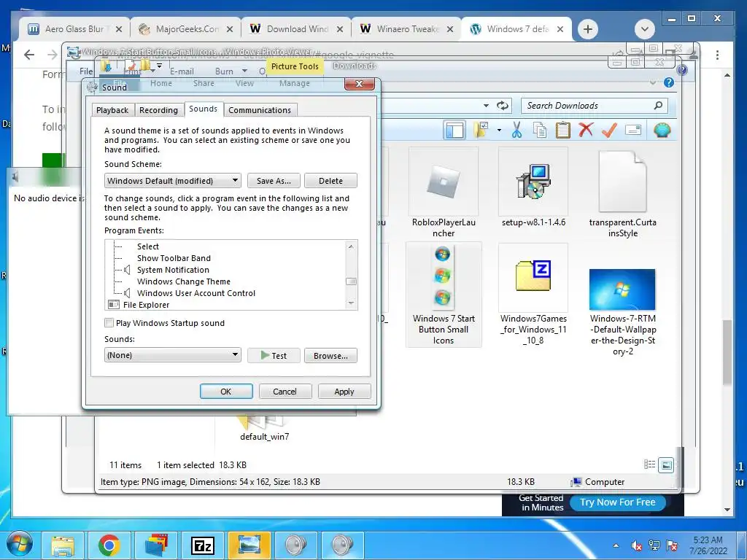Image resolution: width=747 pixels, height=560 pixels.
Task: Select Windows Change Theme program event
Action: coord(183,281)
